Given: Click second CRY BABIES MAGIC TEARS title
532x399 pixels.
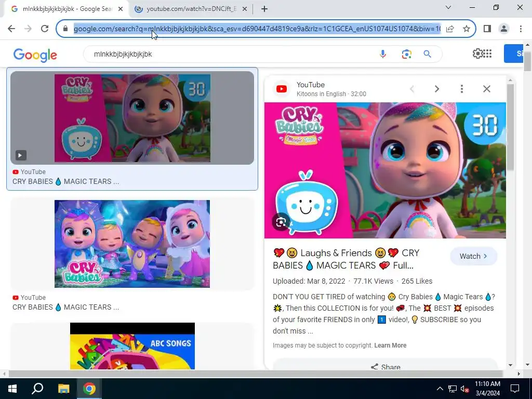Looking at the screenshot, I should coord(65,307).
